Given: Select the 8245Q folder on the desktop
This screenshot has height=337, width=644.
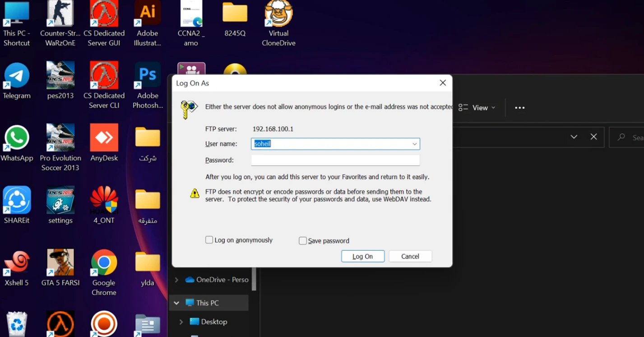Looking at the screenshot, I should [x=235, y=19].
